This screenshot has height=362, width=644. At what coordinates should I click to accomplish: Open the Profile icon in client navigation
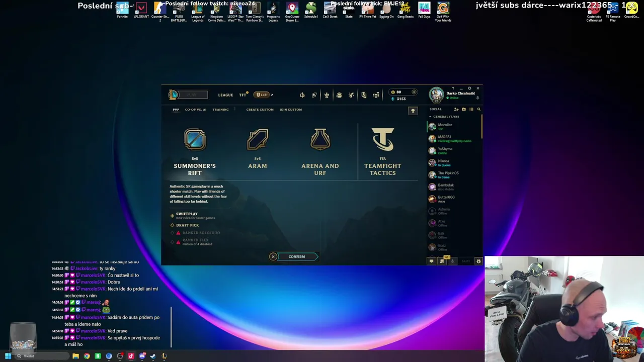coord(327,95)
